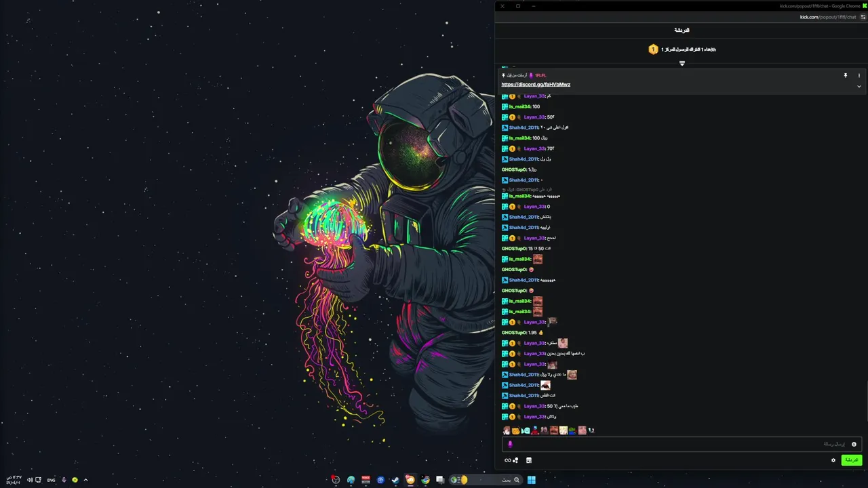Image resolution: width=868 pixels, height=488 pixels.
Task: Click the microphone icon in system tray
Action: point(64,480)
